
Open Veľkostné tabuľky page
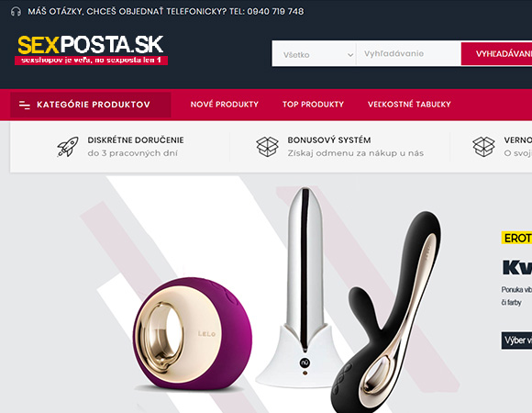point(409,105)
